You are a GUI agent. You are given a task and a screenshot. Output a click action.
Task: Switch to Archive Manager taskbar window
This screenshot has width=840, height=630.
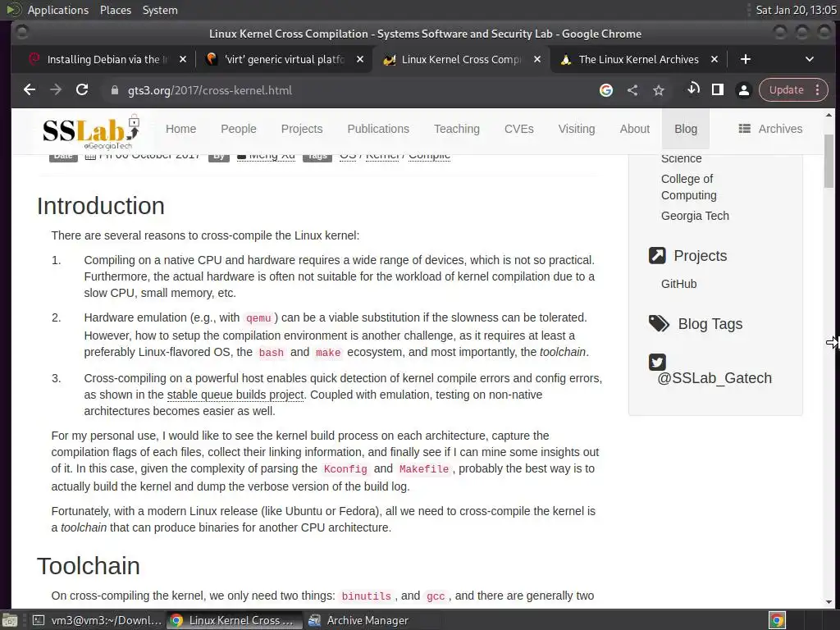point(358,620)
